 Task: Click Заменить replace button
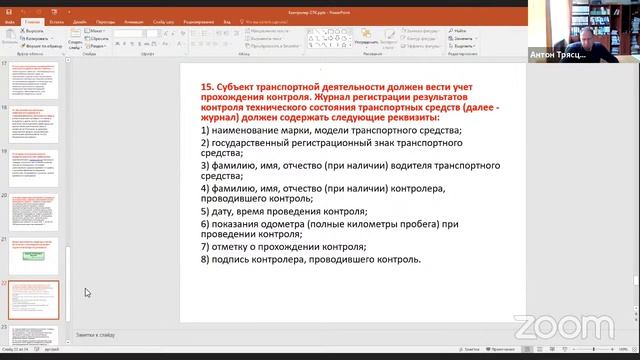pos(462,38)
